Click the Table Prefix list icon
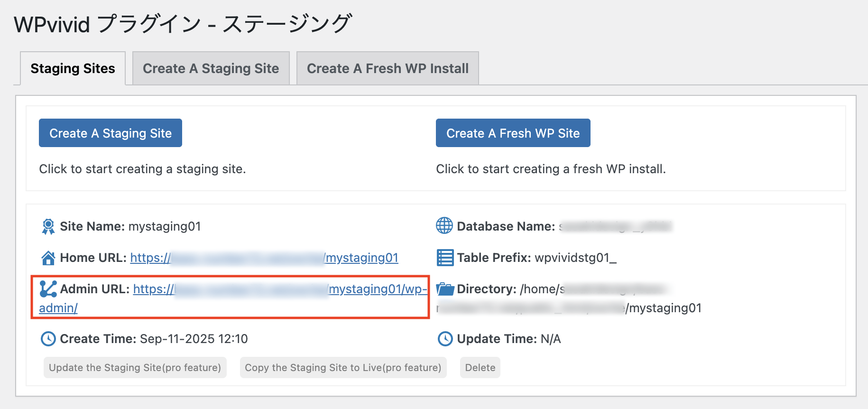Image resolution: width=868 pixels, height=409 pixels. (x=445, y=258)
